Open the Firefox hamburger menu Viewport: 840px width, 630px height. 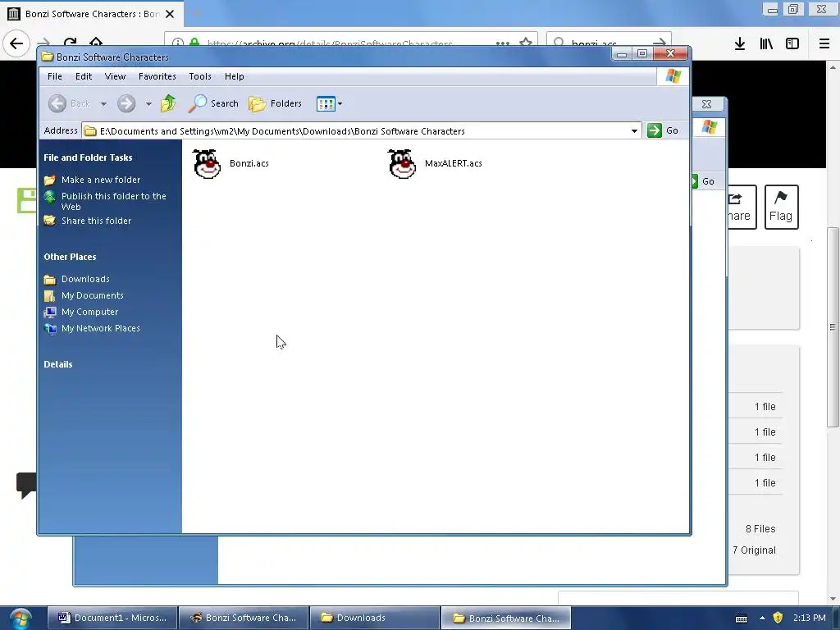pyautogui.click(x=824, y=44)
